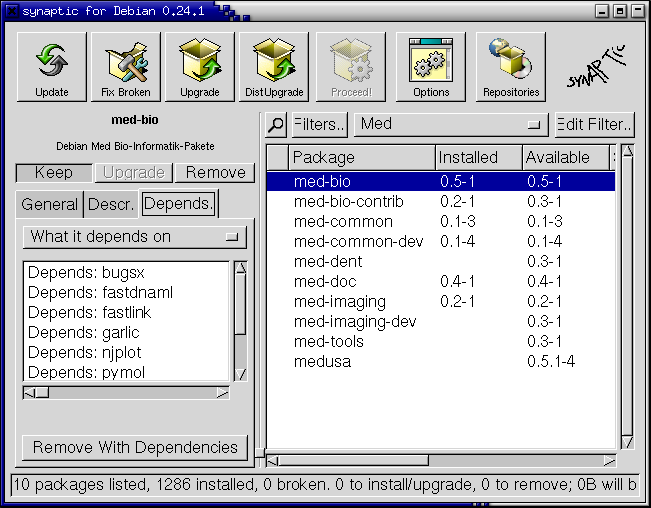Click up arrow of dependency list scrollbar
Image resolution: width=651 pixels, height=508 pixels.
pyautogui.click(x=240, y=268)
